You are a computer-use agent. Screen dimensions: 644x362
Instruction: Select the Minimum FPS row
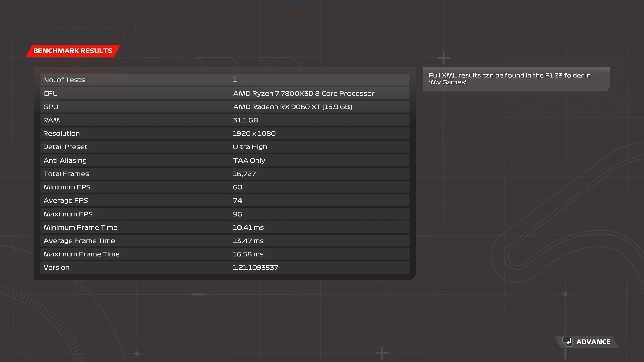(x=224, y=187)
